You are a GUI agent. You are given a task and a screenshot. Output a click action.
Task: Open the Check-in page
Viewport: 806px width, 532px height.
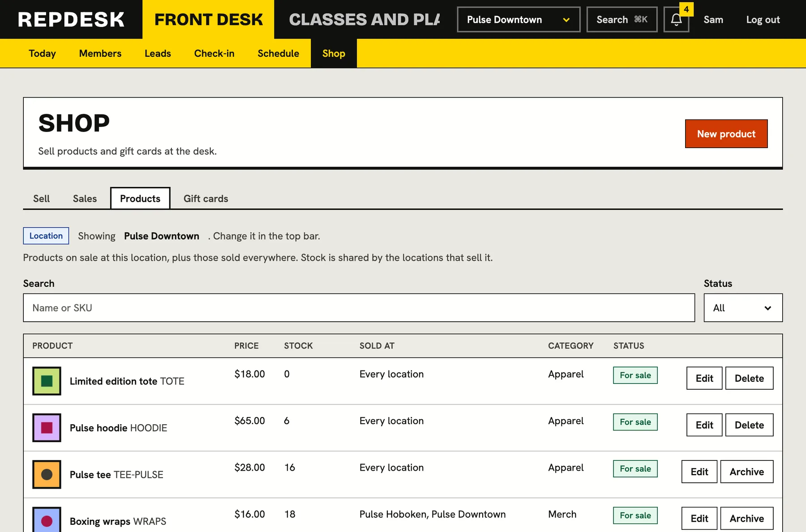pos(214,54)
